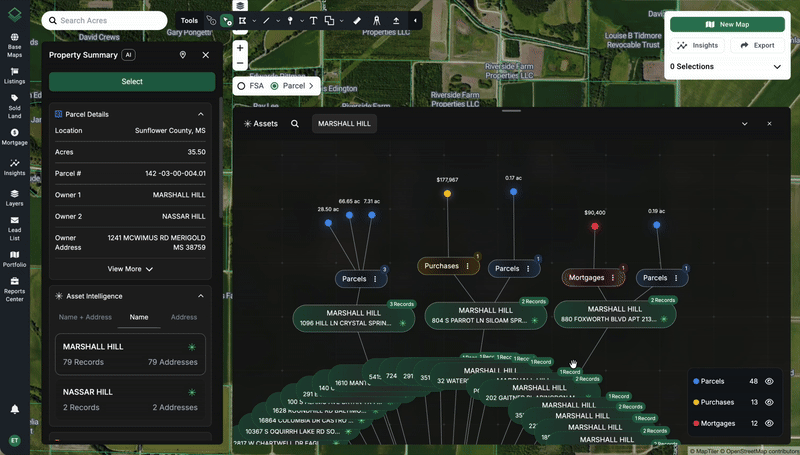Select the ruler measure tool
Image resolution: width=800 pixels, height=455 pixels.
(x=357, y=20)
